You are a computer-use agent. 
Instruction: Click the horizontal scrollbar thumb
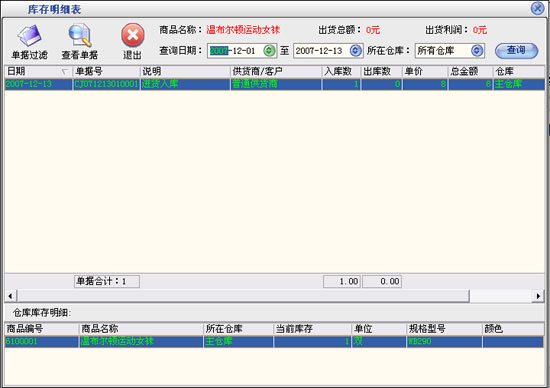tap(243, 296)
